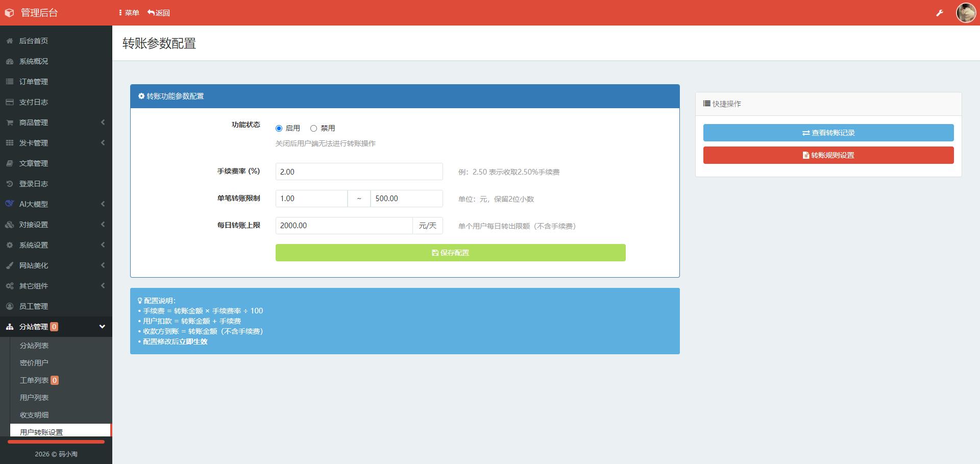Viewport: 980px width, 464px height.
Task: Click the 手续费率 input field
Action: [x=359, y=172]
